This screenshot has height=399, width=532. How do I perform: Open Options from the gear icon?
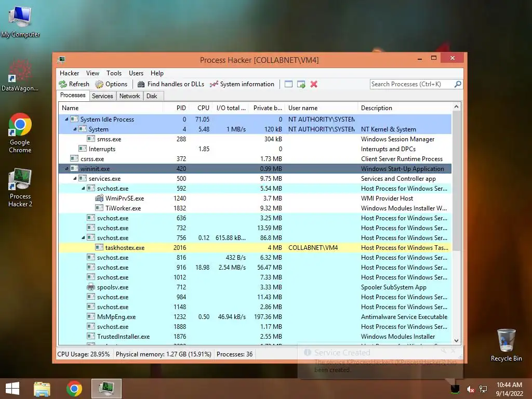[99, 84]
